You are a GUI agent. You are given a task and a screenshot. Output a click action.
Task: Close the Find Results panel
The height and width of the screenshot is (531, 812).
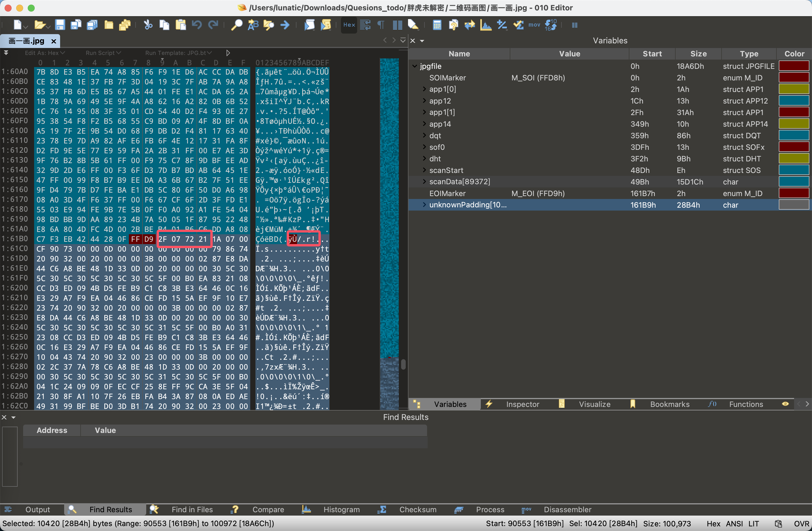4,417
